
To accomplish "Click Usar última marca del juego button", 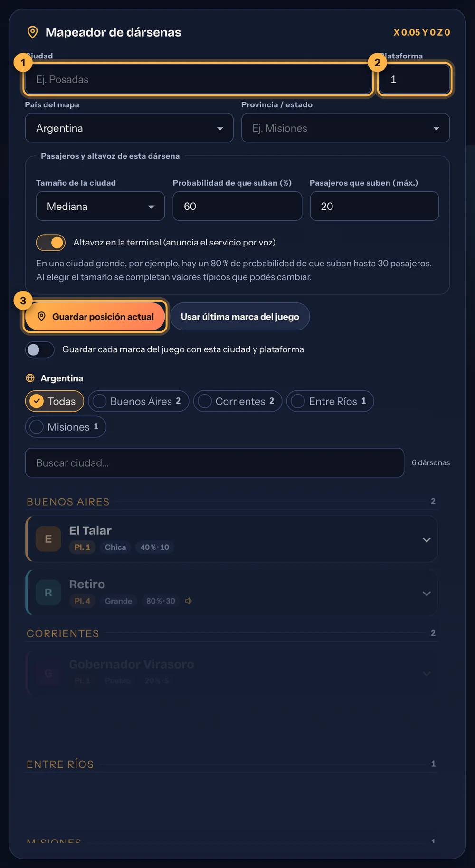I will (x=240, y=316).
